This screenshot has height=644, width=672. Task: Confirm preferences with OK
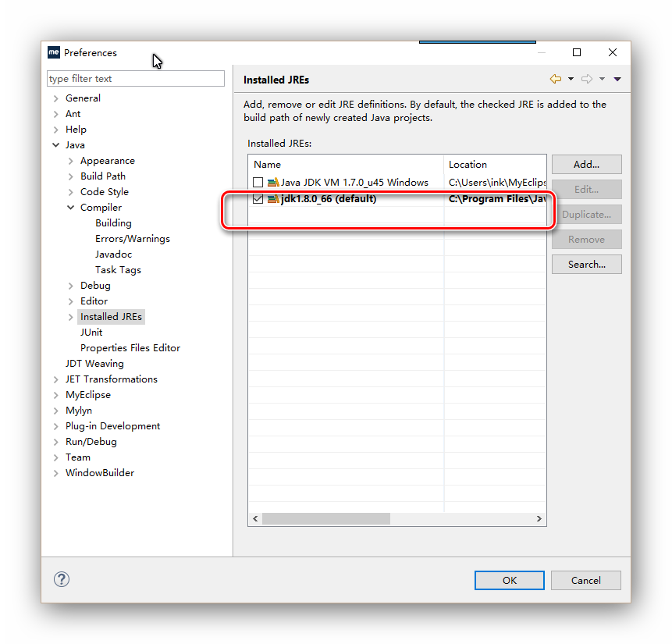coord(510,580)
